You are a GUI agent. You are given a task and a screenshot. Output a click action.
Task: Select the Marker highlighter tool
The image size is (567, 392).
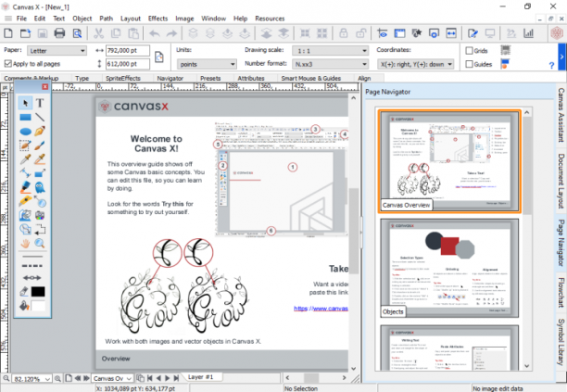pos(25,187)
